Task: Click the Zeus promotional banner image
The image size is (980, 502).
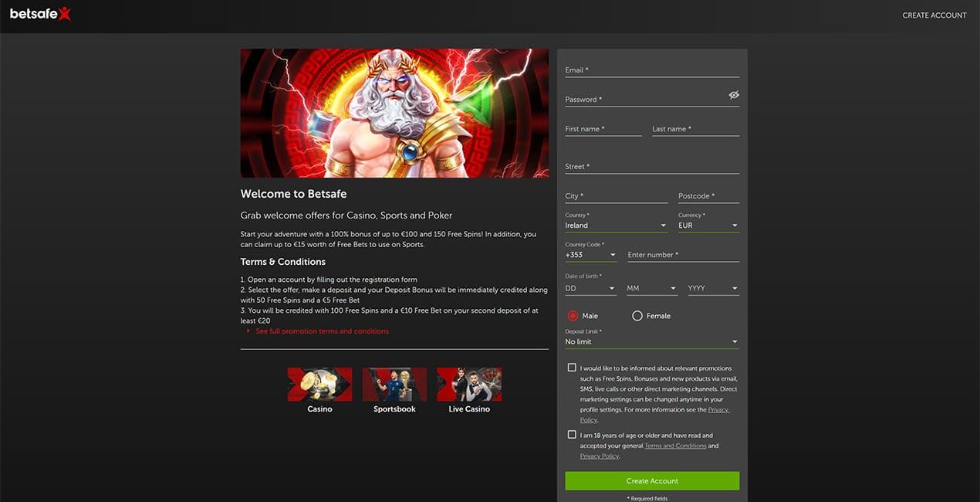Action: [394, 114]
